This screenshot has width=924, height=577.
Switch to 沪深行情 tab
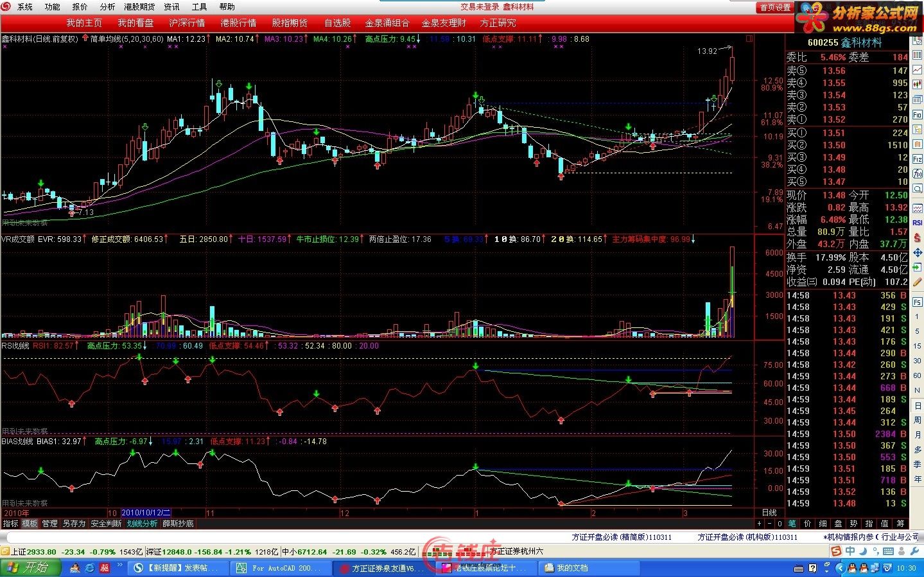[187, 23]
